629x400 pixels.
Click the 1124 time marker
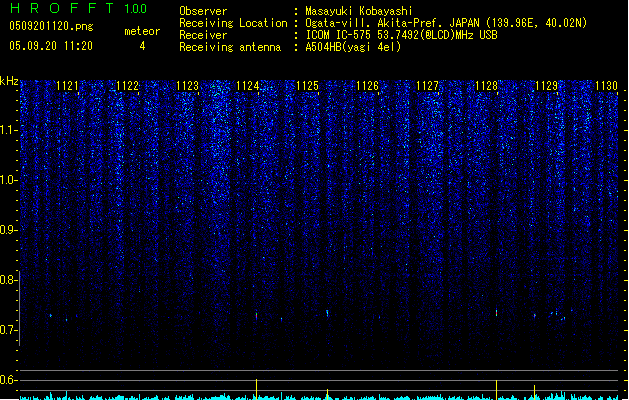click(248, 86)
